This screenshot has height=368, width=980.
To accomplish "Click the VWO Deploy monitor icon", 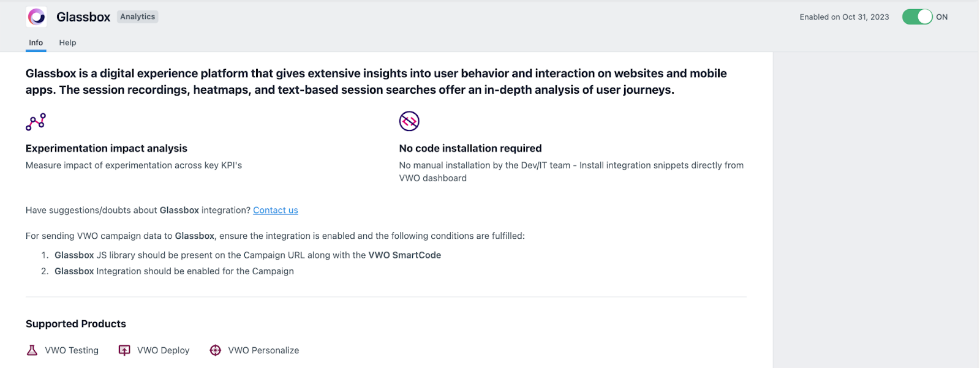I will click(x=124, y=350).
